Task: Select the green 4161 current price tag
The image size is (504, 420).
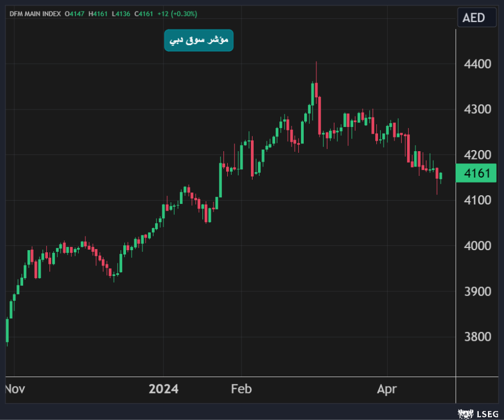Action: pos(477,174)
